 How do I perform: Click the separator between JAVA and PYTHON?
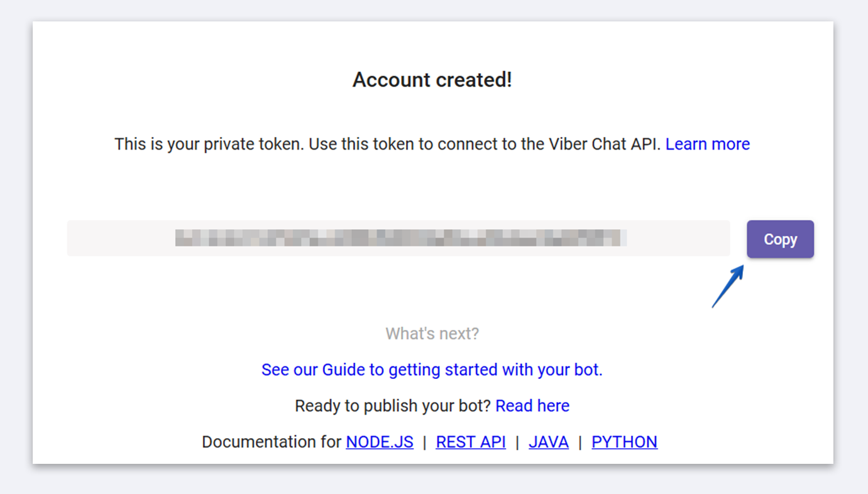580,442
